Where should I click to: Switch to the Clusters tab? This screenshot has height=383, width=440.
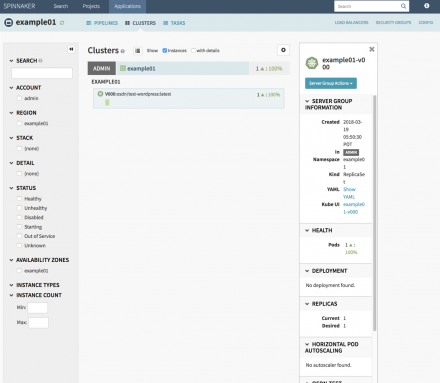point(140,23)
